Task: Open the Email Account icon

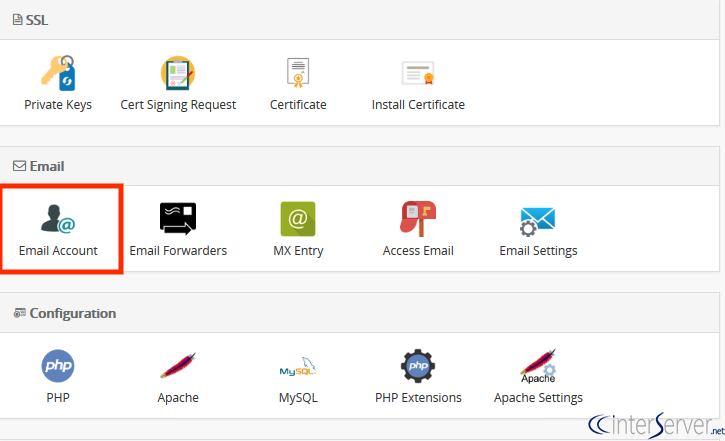Action: click(58, 220)
